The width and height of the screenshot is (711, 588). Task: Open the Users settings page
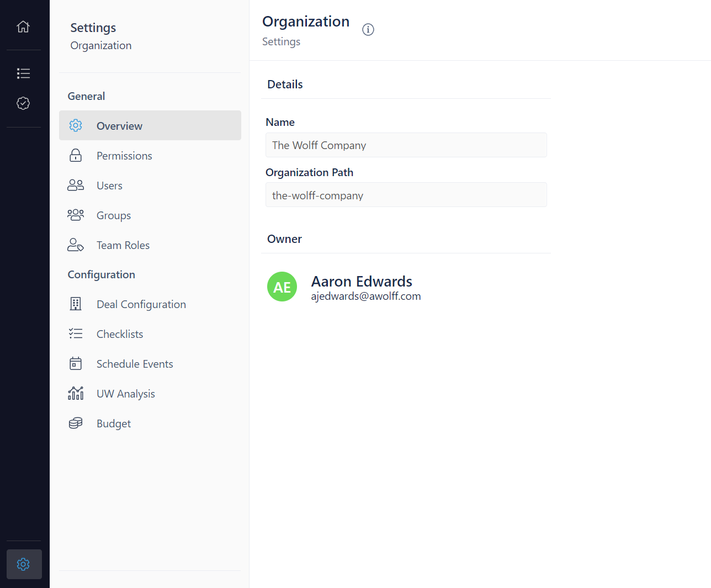[109, 185]
